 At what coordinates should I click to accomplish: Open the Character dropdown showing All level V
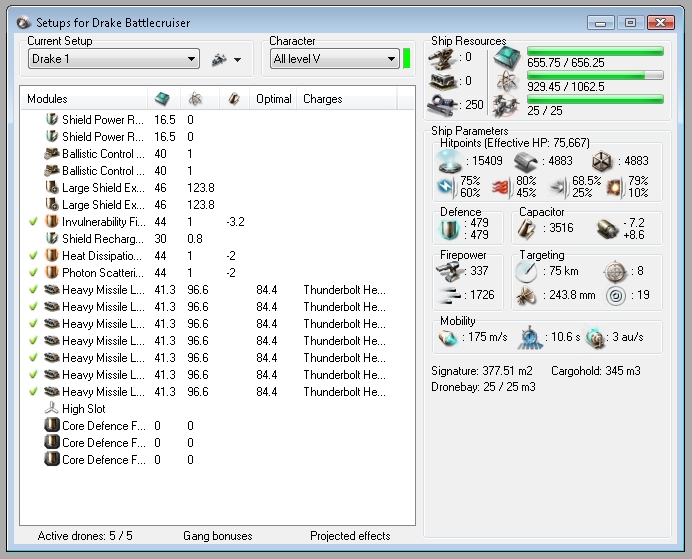coord(335,59)
